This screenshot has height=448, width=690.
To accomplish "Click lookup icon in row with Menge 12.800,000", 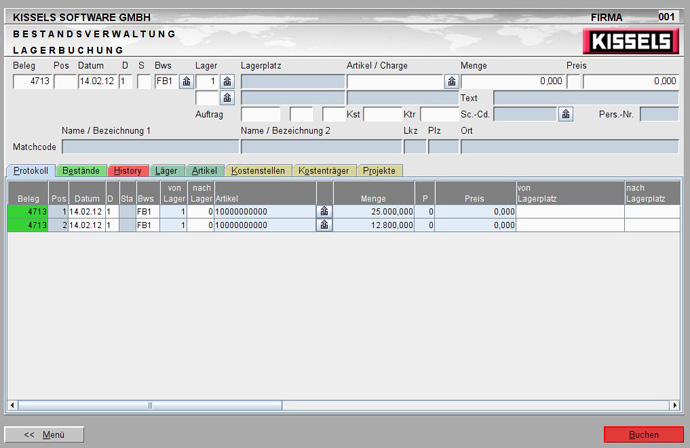I will (x=324, y=225).
